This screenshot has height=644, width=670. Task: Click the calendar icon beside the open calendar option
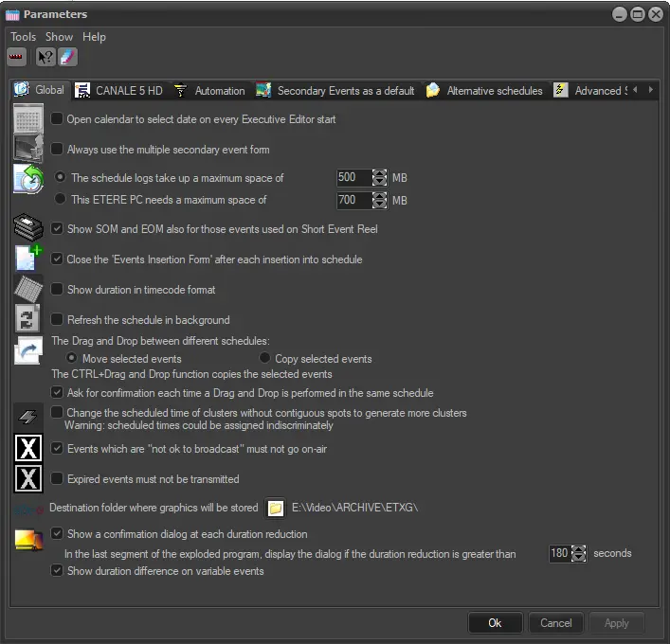(x=27, y=119)
